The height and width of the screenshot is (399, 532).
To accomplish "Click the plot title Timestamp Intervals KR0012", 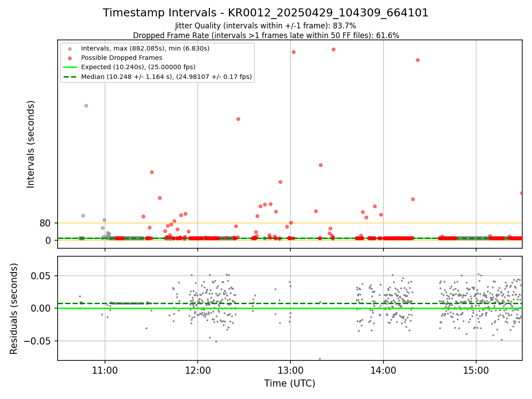I will point(266,13).
